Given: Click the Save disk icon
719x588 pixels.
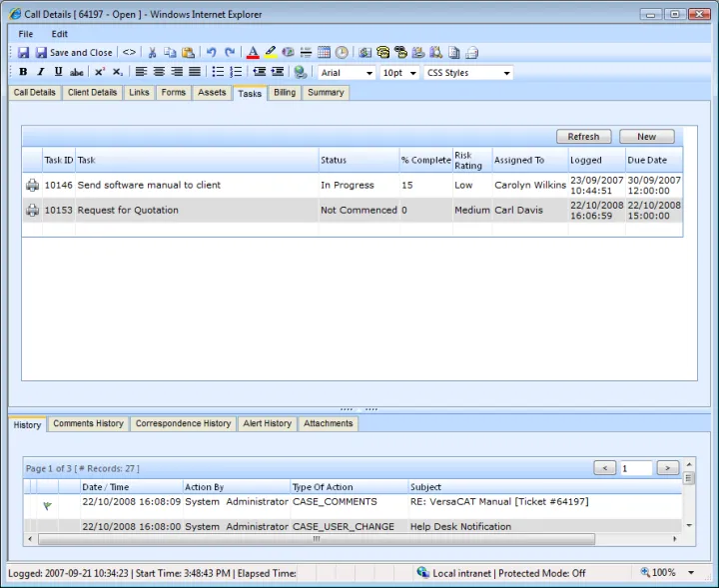Looking at the screenshot, I should (23, 53).
